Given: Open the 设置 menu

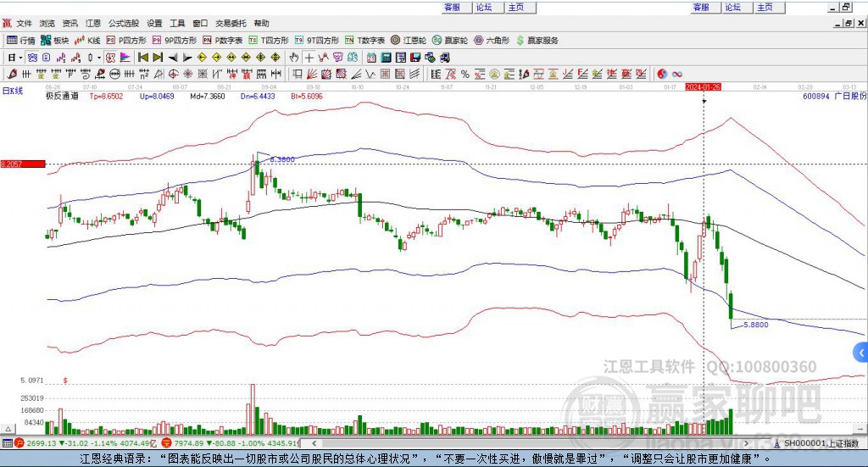Looking at the screenshot, I should coord(154,23).
